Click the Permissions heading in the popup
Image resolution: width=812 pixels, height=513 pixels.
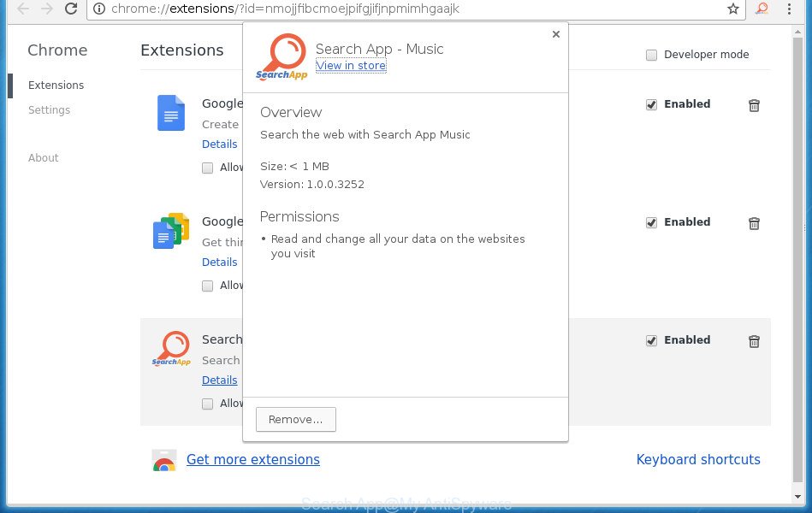pyautogui.click(x=299, y=216)
